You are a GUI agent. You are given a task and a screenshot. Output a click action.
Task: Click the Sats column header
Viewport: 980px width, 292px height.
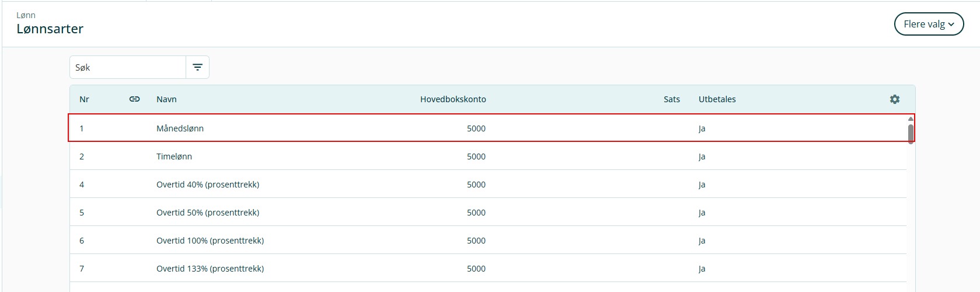pos(671,99)
